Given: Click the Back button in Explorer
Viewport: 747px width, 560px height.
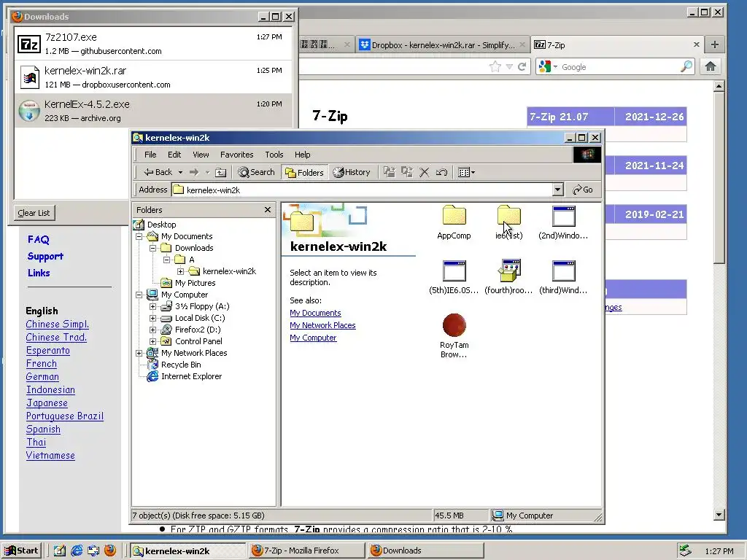Looking at the screenshot, I should (158, 172).
